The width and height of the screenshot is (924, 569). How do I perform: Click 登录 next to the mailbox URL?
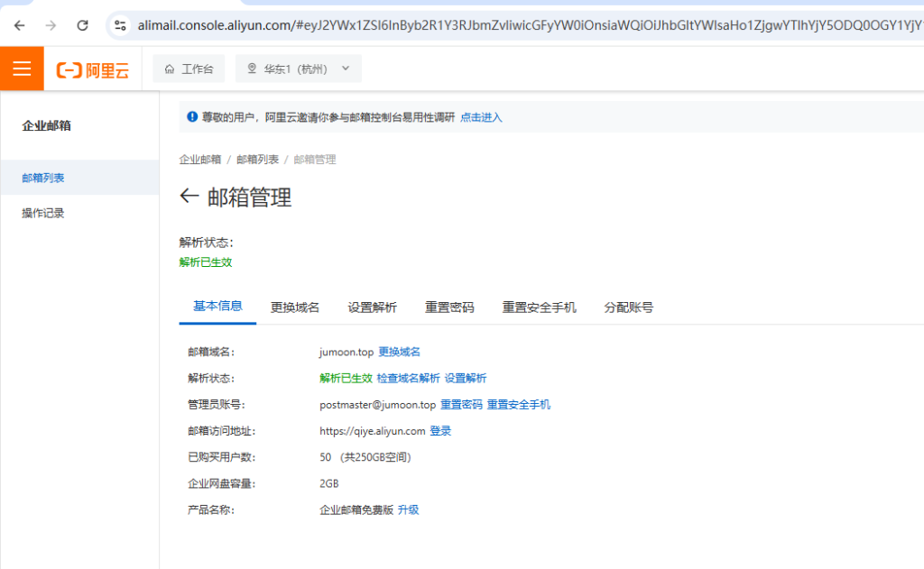click(x=440, y=431)
